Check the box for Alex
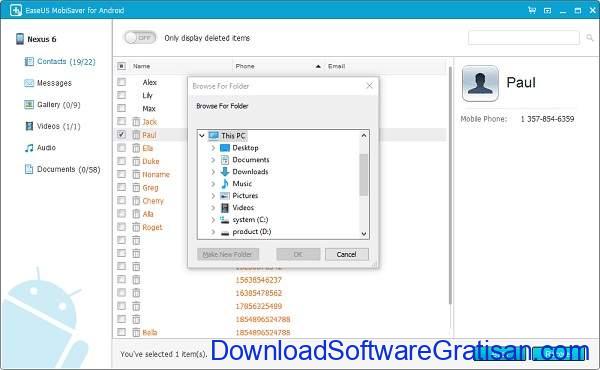Image resolution: width=600 pixels, height=370 pixels. (x=121, y=82)
